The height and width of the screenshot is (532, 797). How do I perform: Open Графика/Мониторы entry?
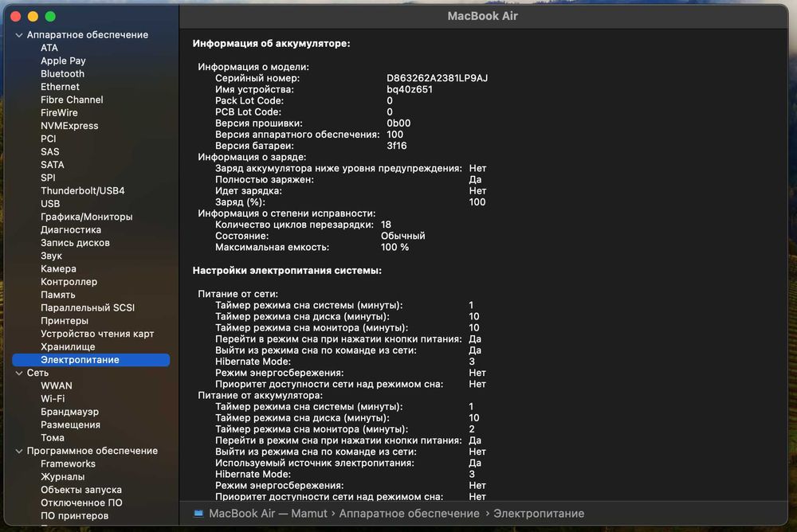coord(86,217)
